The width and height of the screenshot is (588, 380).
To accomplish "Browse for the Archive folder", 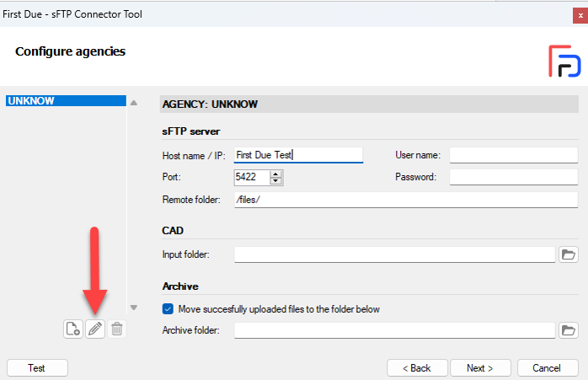I will tap(569, 330).
